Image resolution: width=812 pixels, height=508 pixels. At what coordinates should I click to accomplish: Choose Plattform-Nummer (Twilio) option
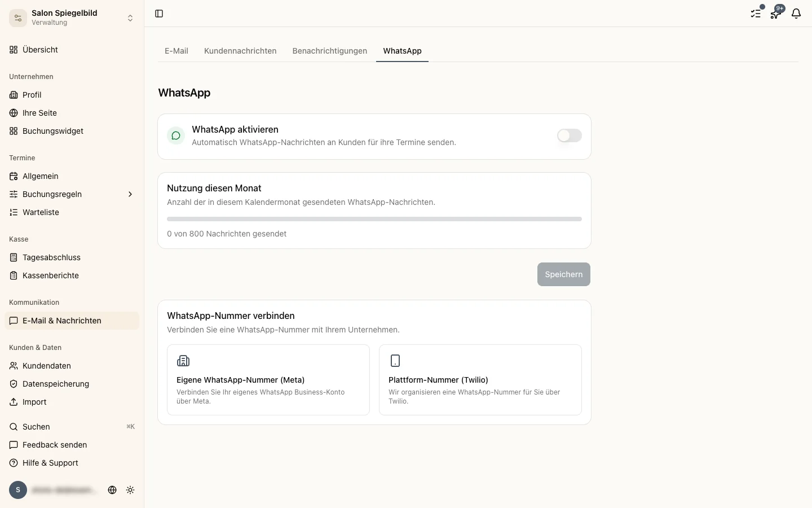coord(480,380)
